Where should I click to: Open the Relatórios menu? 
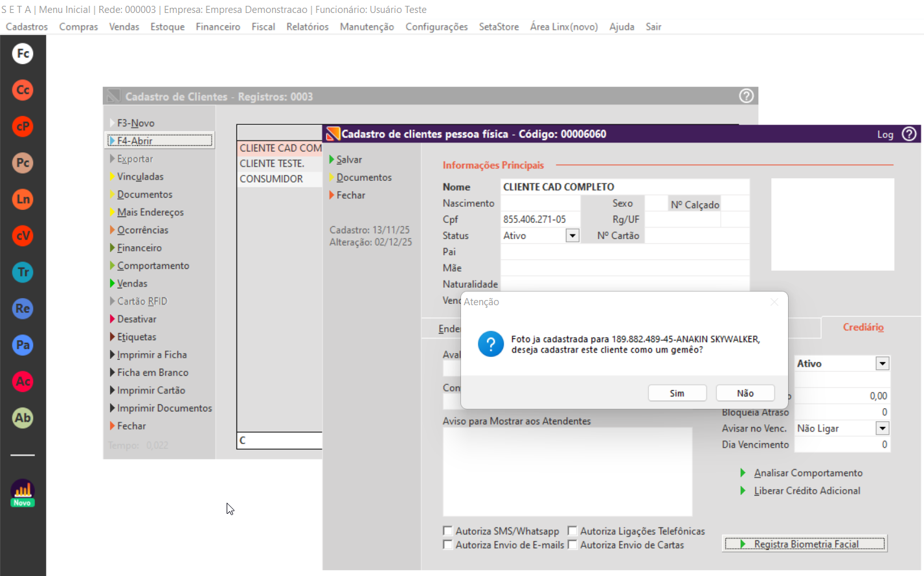click(308, 27)
